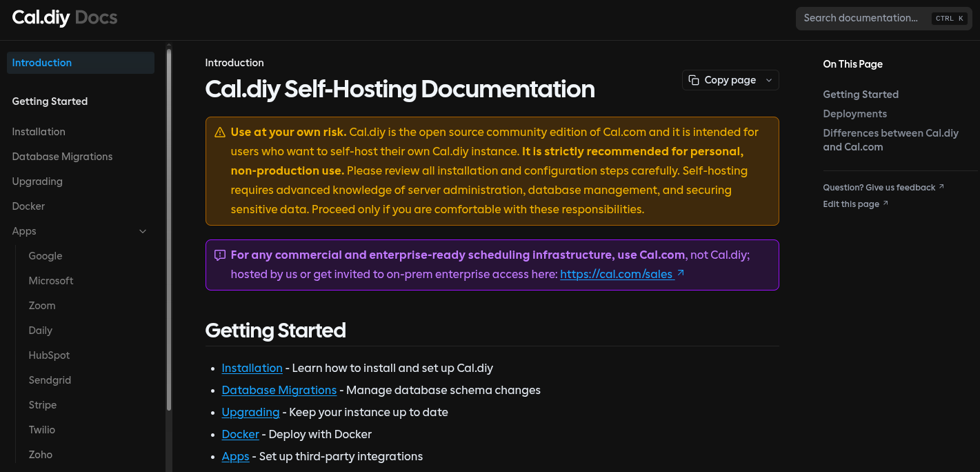Focus the Search documentation field
The width and height of the screenshot is (980, 472).
[x=860, y=19]
